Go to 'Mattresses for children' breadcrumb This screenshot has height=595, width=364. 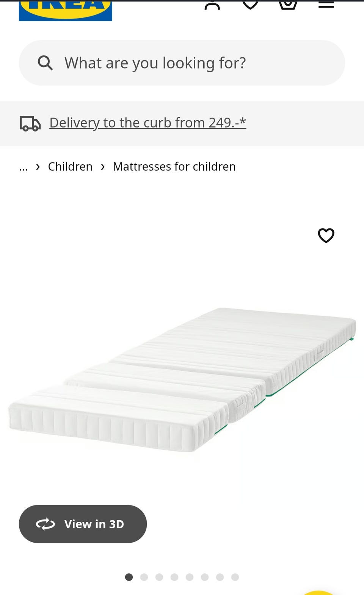point(174,167)
